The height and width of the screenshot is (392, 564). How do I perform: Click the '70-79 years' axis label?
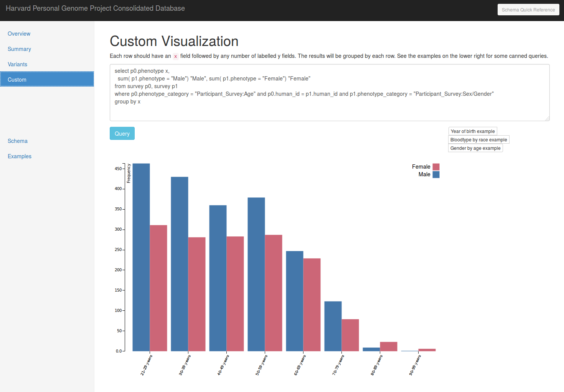(x=338, y=365)
